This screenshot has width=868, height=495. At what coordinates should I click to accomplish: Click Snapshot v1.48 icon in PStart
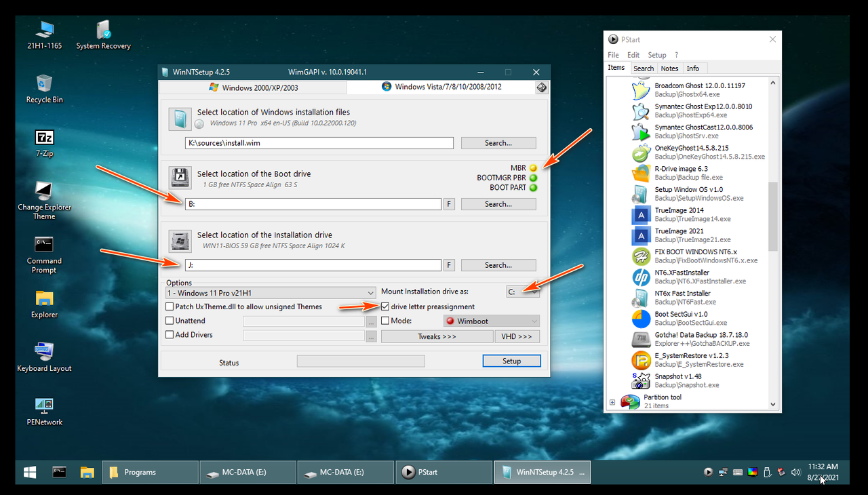(x=641, y=381)
